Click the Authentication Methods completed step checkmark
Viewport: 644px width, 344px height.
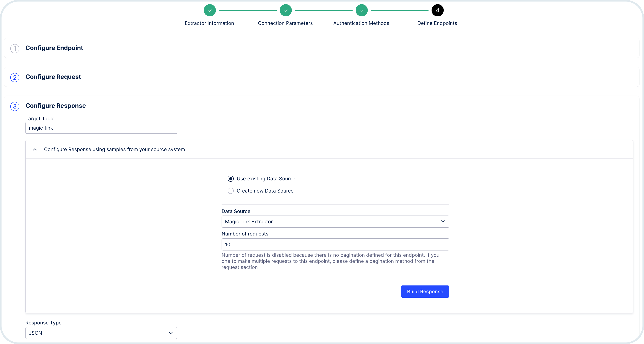tap(361, 10)
